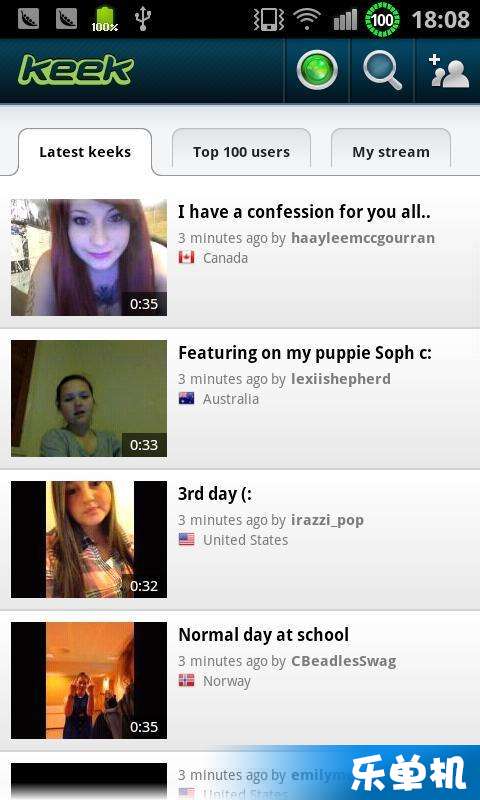The width and height of the screenshot is (480, 800).
Task: Open the My stream tab
Action: pyautogui.click(x=391, y=152)
